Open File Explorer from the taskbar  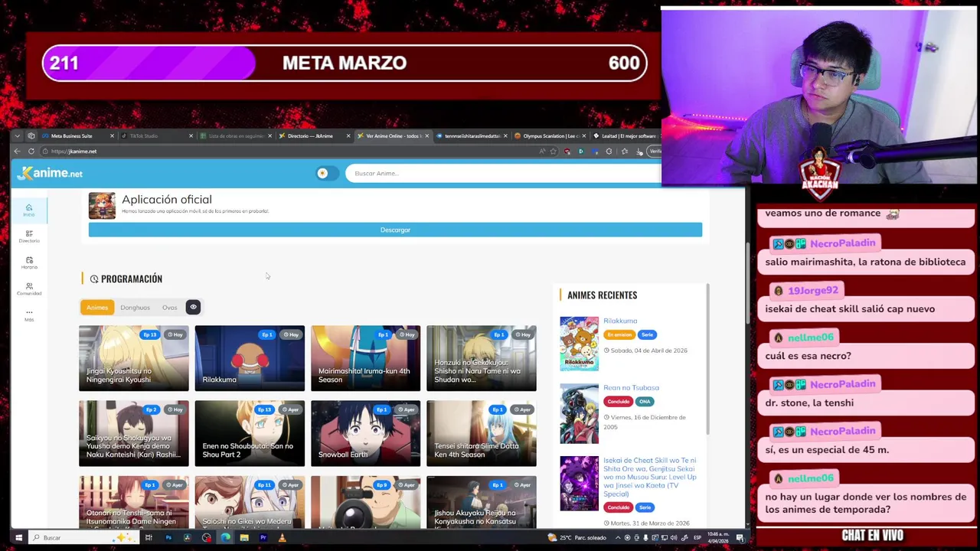pyautogui.click(x=243, y=538)
